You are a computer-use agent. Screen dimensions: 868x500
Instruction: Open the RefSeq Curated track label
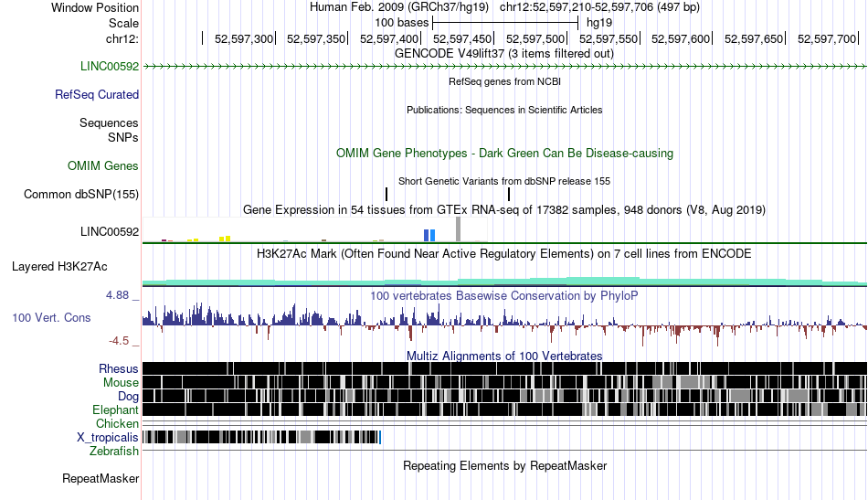click(96, 95)
